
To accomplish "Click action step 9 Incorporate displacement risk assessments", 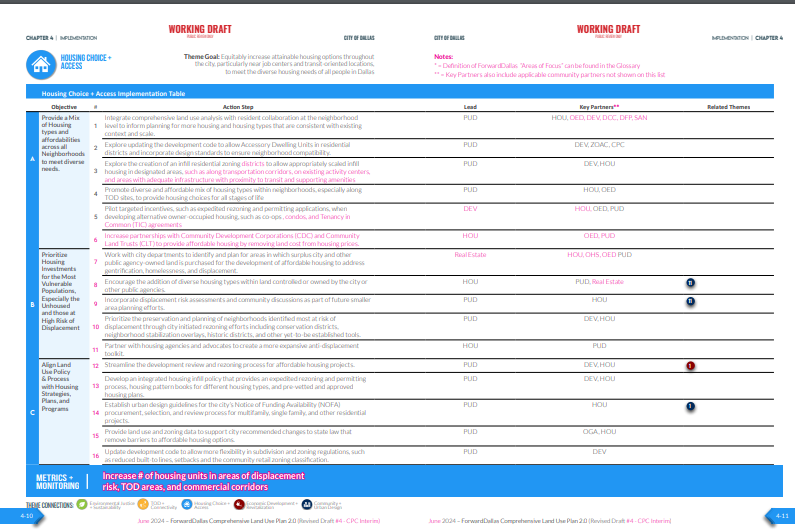I will tap(237, 304).
